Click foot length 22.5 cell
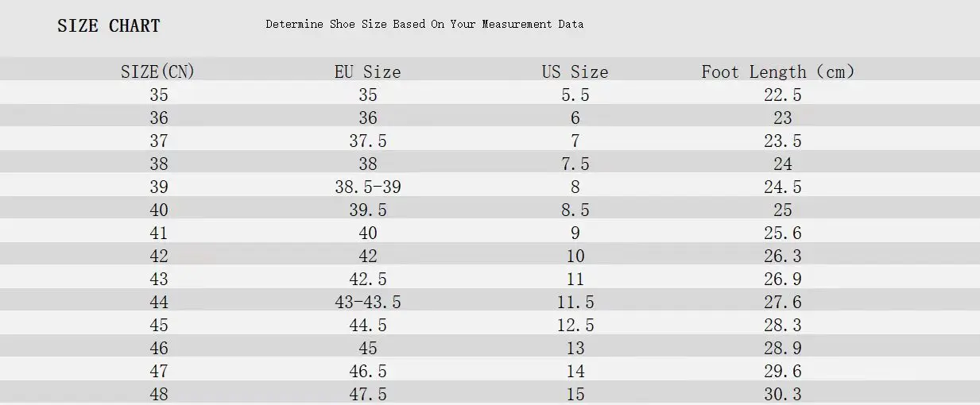 [783, 94]
